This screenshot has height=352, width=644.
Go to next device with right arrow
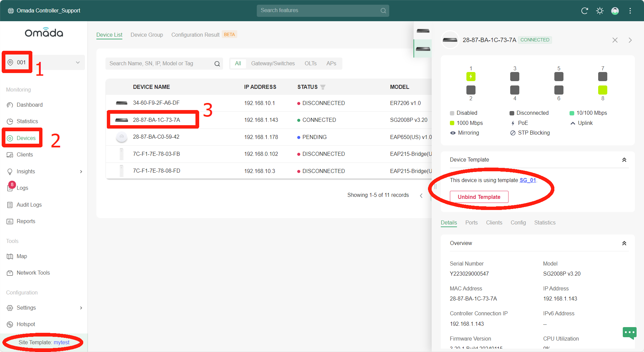tap(630, 40)
